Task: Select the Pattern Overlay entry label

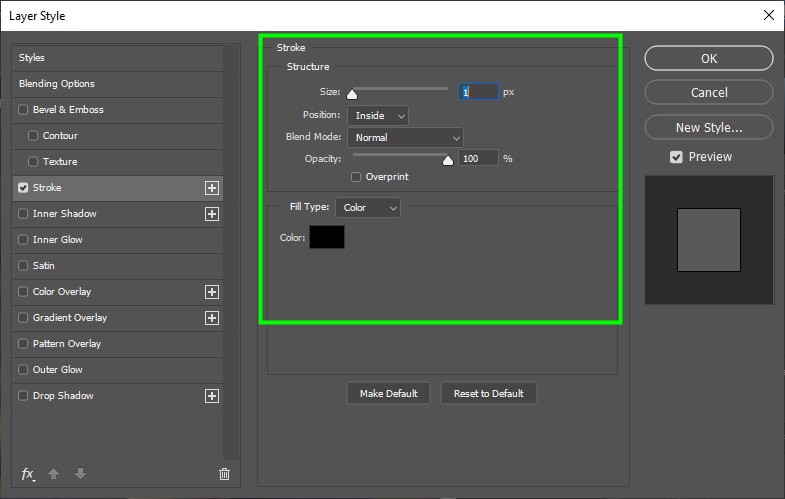Action: [67, 343]
